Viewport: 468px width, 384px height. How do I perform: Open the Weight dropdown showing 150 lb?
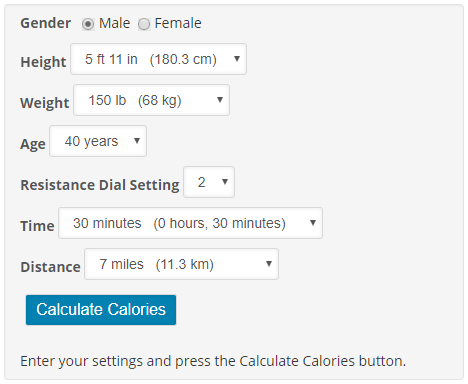tap(151, 100)
